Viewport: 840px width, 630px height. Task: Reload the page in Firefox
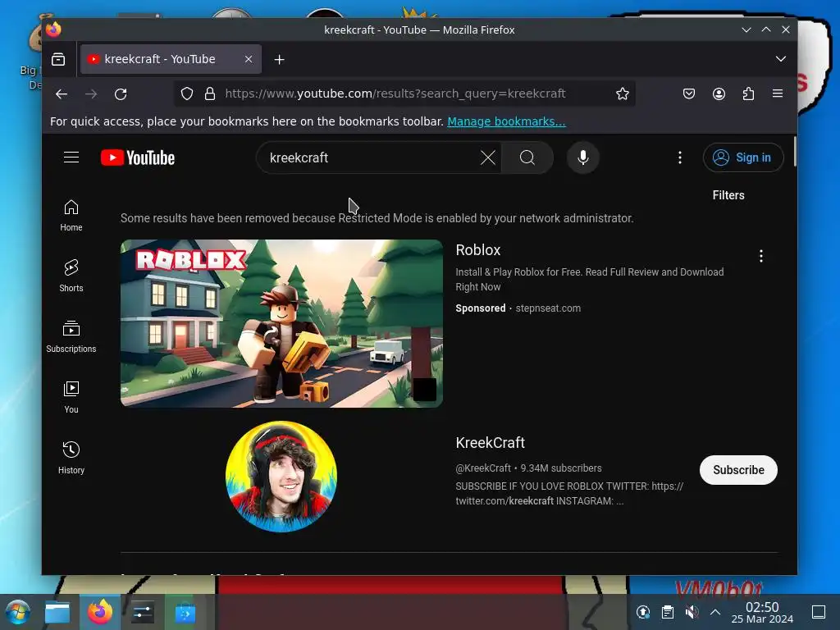click(x=121, y=94)
